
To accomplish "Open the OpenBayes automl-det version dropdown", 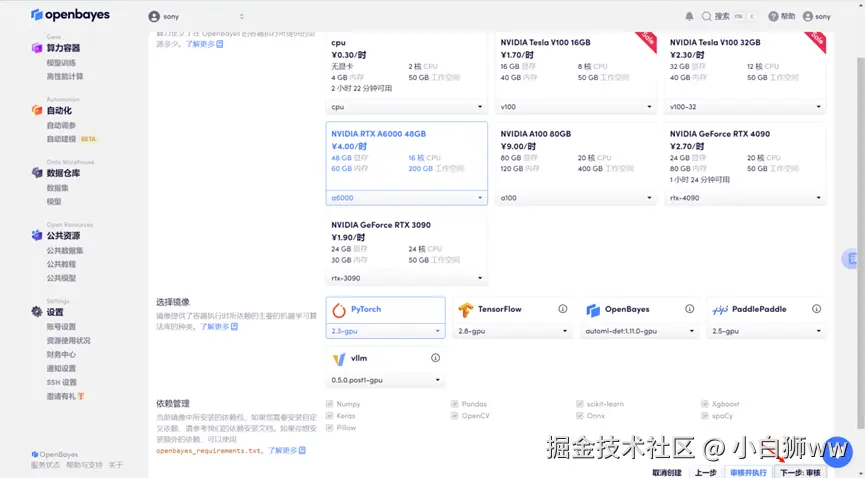I will tap(639, 331).
